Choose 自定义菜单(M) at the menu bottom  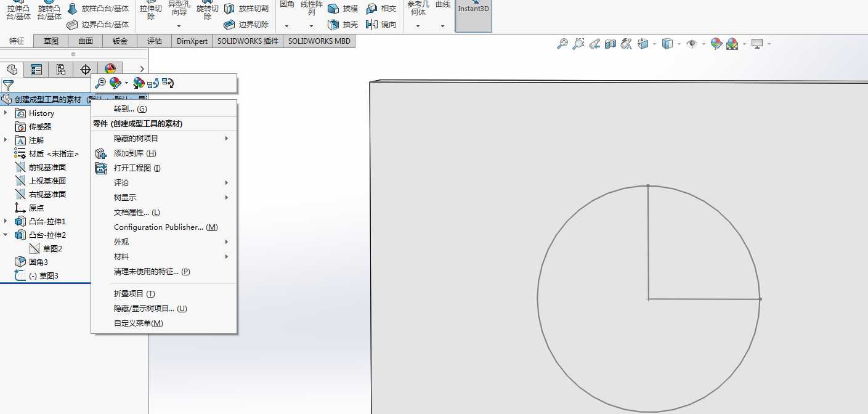tap(164, 323)
